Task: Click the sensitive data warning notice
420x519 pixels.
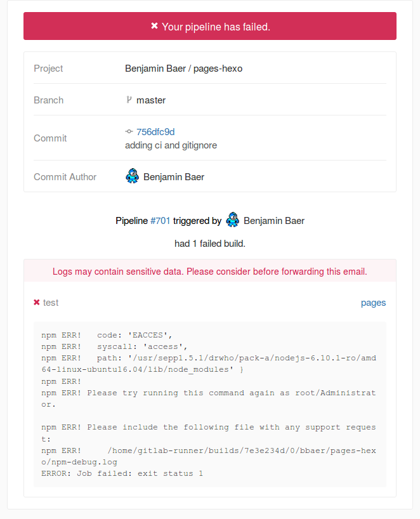Action: (x=209, y=271)
